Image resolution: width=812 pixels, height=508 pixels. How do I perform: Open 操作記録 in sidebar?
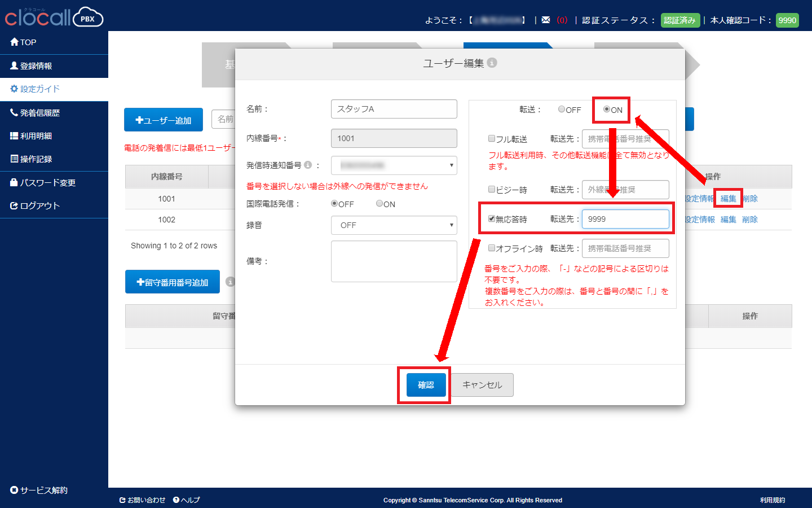pos(31,159)
